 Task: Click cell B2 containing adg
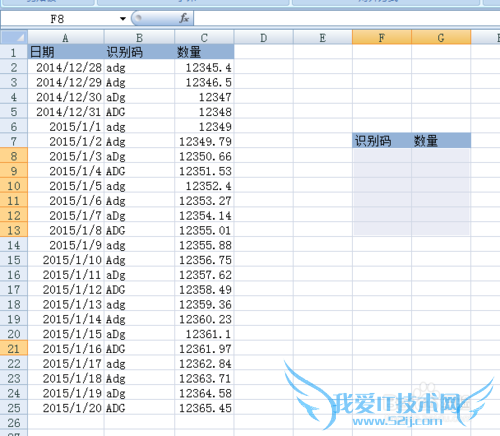click(x=139, y=67)
